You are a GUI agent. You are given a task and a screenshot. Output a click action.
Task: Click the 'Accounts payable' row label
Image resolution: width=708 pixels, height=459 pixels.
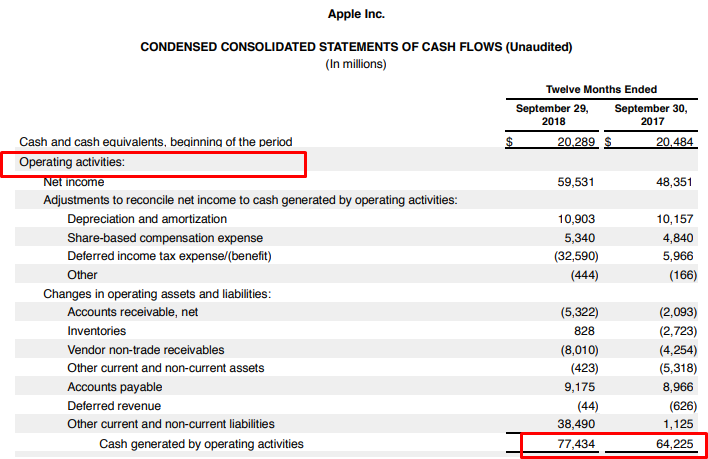click(115, 387)
